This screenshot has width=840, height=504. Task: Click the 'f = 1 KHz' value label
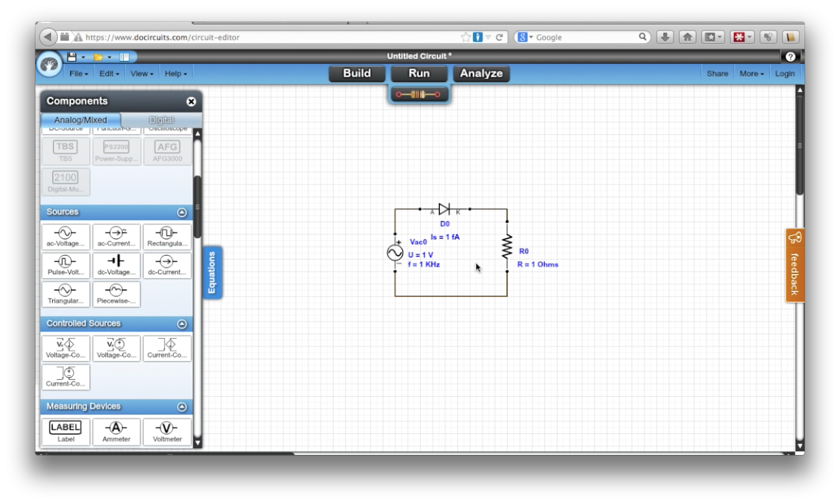pyautogui.click(x=424, y=264)
